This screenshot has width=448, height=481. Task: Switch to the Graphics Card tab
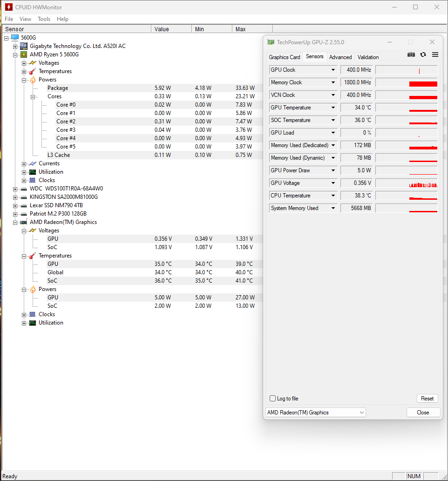(x=285, y=57)
